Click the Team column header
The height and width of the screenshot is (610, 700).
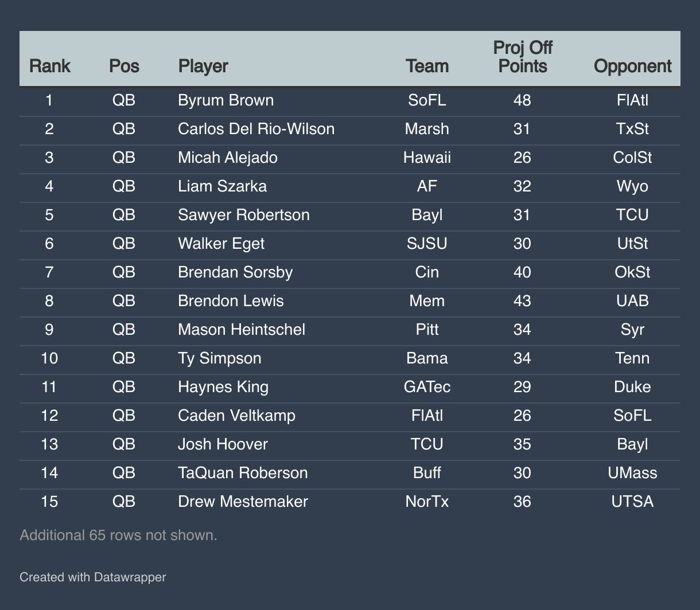(427, 66)
